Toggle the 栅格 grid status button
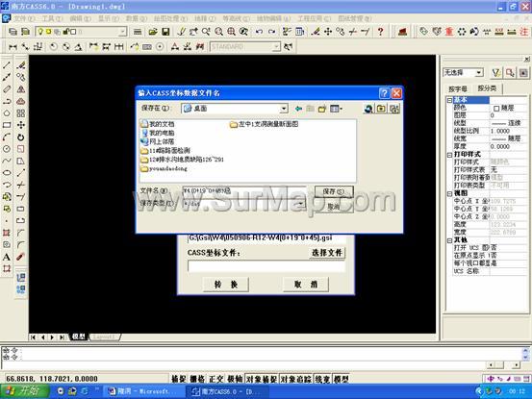This screenshot has width=532, height=399. pyautogui.click(x=197, y=379)
